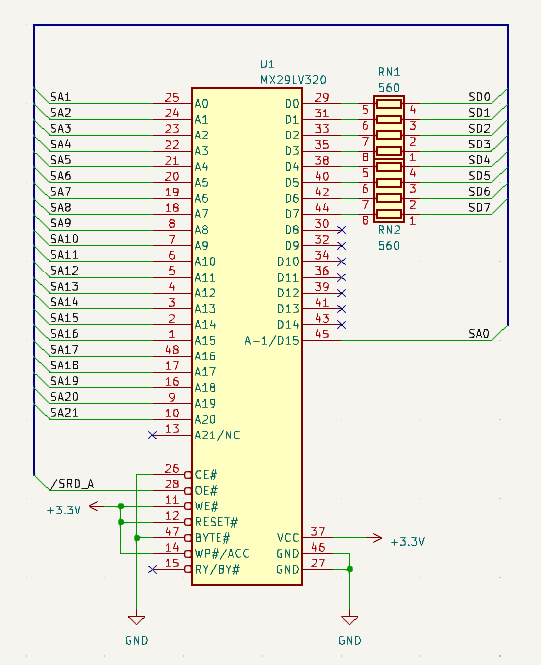Click the RY/BY# pin name
Viewport: 541px width, 665px height.
click(x=217, y=569)
